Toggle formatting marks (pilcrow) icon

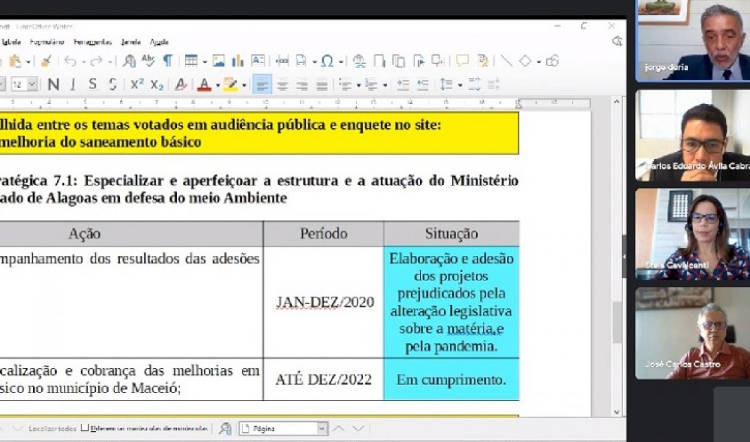(167, 61)
